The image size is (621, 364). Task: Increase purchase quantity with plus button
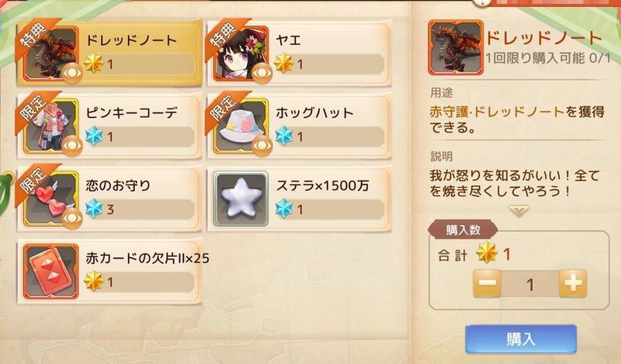tap(573, 283)
